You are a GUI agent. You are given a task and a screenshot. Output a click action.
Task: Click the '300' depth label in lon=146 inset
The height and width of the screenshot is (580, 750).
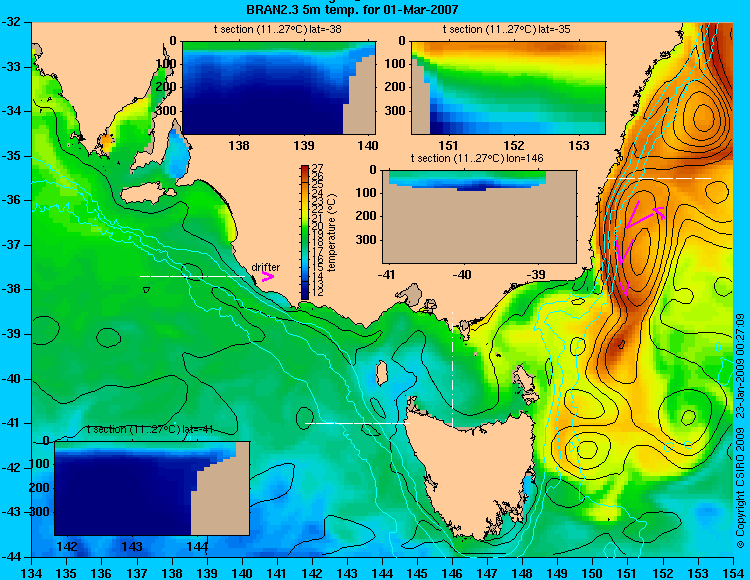pos(367,240)
